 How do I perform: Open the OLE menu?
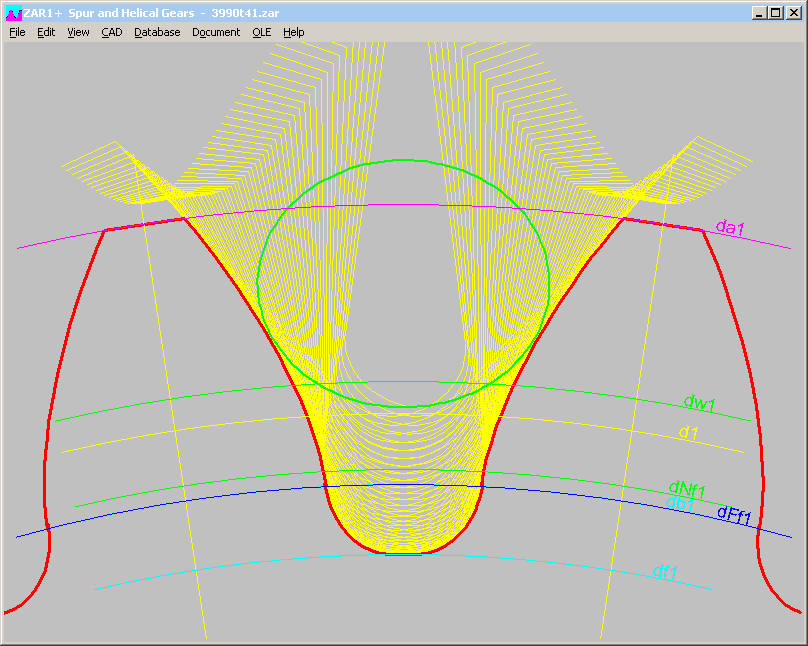[x=261, y=32]
